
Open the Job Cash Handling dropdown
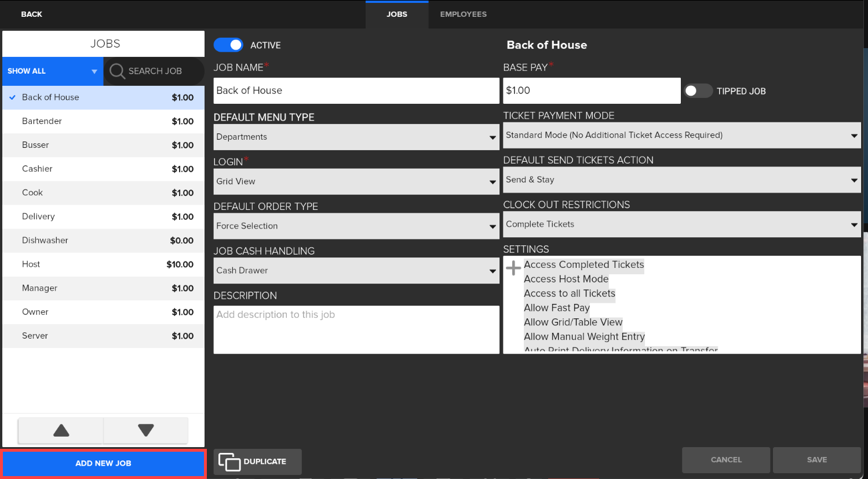coord(356,271)
